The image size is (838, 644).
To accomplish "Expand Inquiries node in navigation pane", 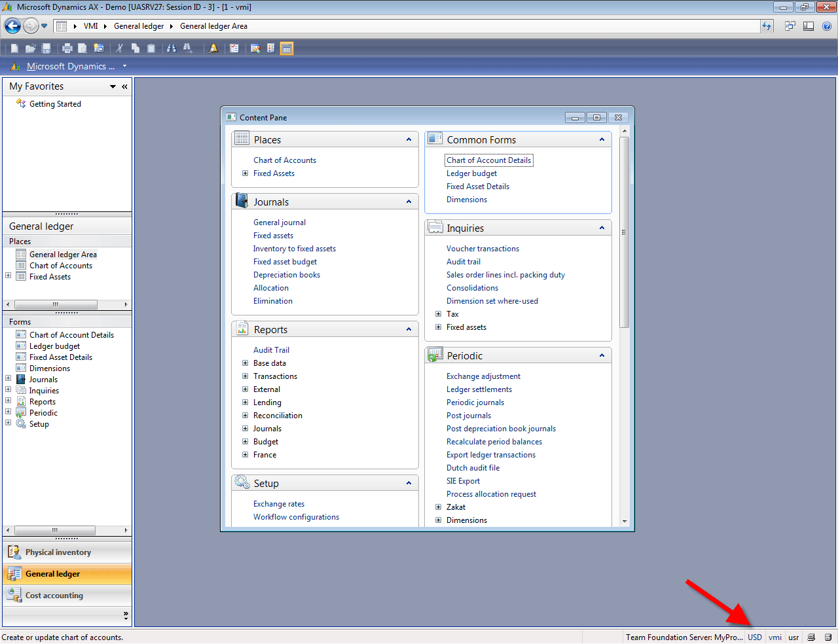I will click(x=8, y=389).
